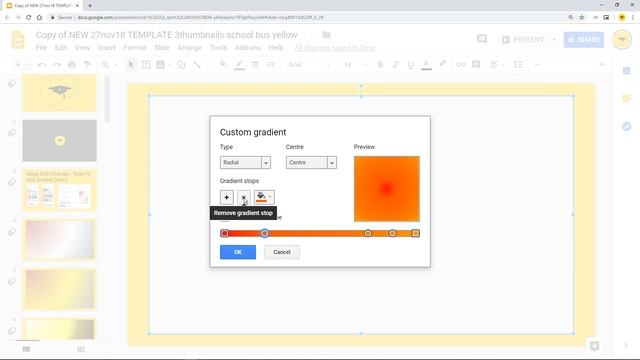
Task: Select the Text box tool
Action: point(146,64)
